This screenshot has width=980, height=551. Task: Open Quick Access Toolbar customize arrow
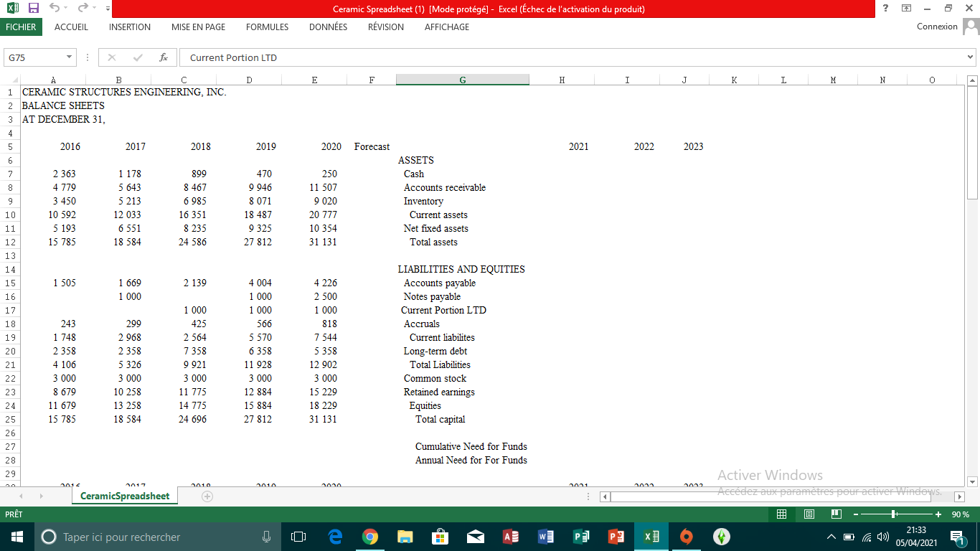point(108,9)
